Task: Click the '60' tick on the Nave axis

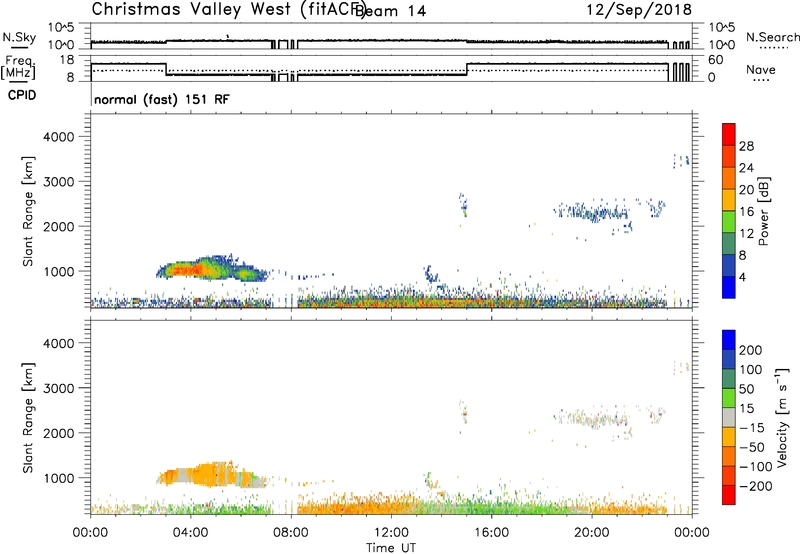Action: (716, 60)
